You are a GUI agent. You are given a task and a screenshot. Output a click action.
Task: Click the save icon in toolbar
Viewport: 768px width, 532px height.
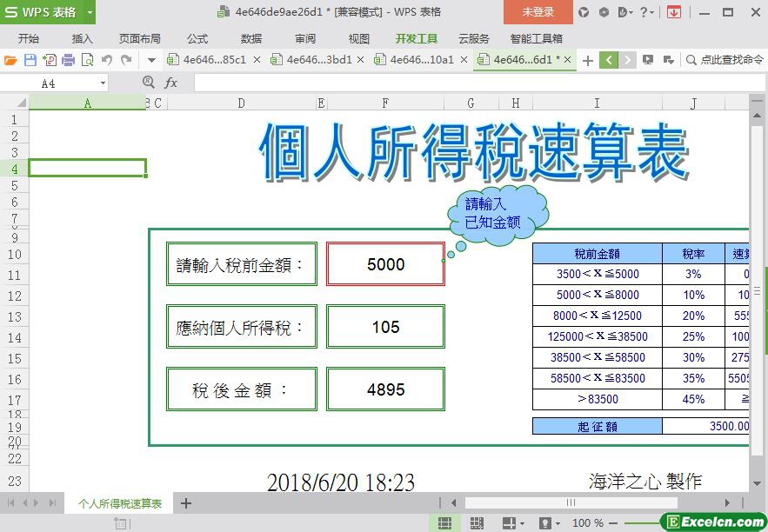[30, 60]
